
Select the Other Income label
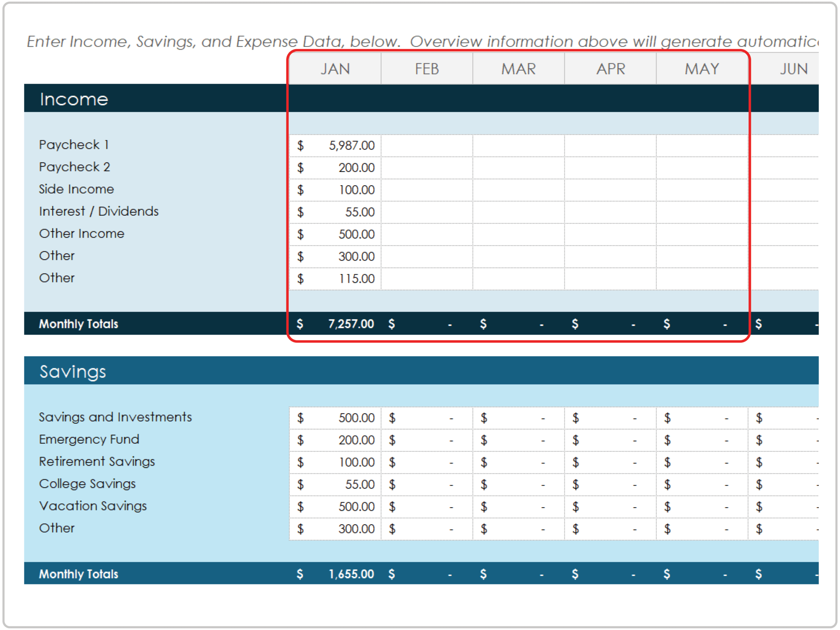(x=82, y=233)
